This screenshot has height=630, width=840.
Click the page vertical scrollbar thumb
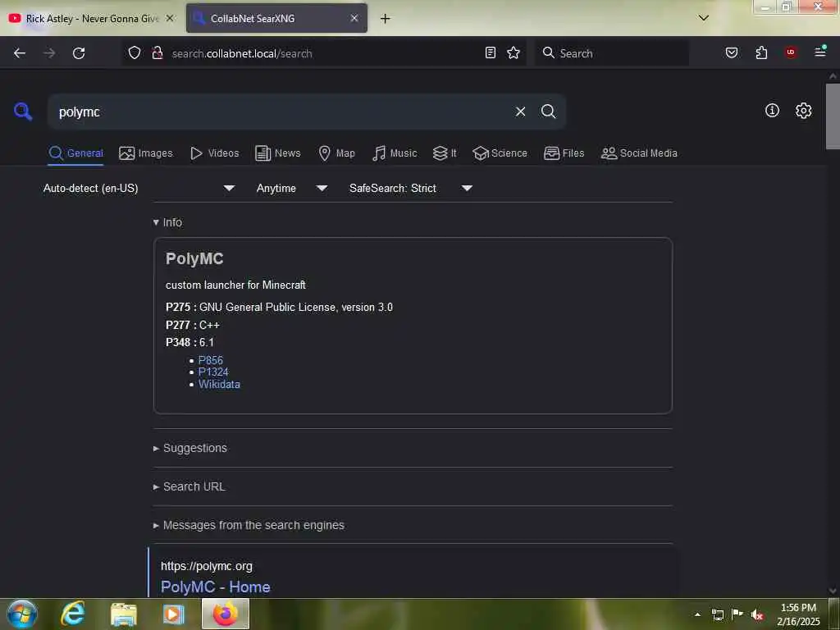click(833, 116)
